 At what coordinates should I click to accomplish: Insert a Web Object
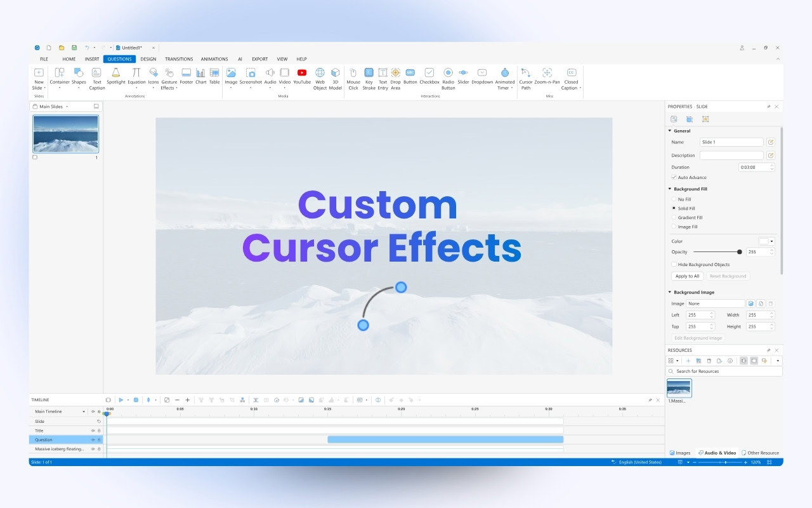pyautogui.click(x=320, y=79)
